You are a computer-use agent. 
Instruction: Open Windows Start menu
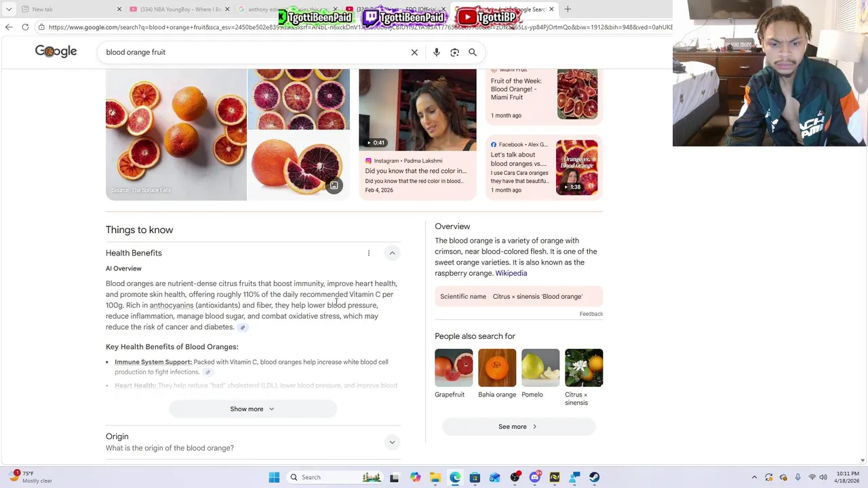click(274, 477)
